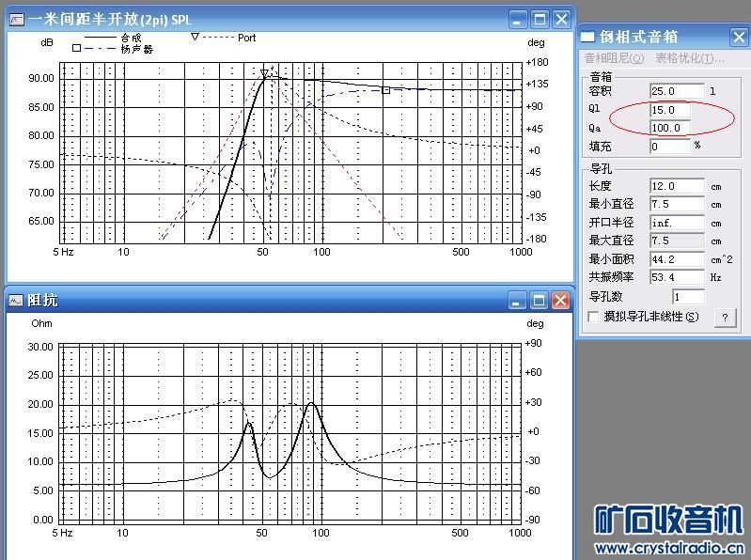Click the ? help button
Viewport: 751px width, 560px height.
click(x=725, y=318)
